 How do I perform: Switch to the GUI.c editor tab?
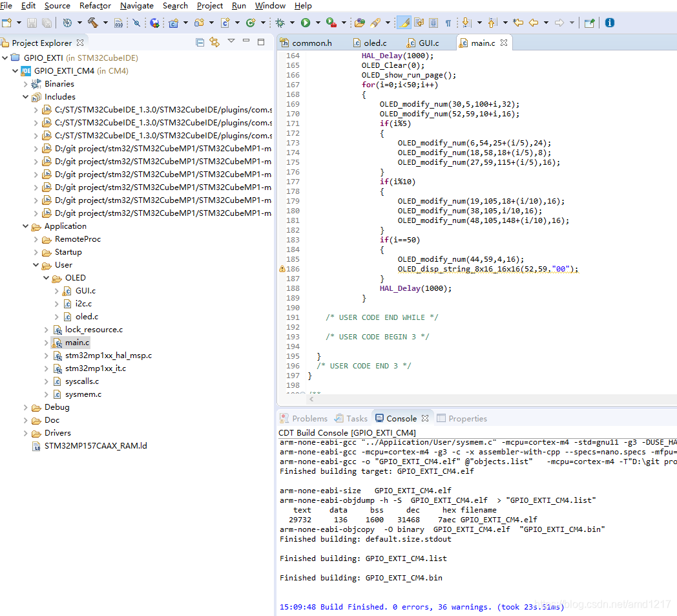pyautogui.click(x=423, y=43)
